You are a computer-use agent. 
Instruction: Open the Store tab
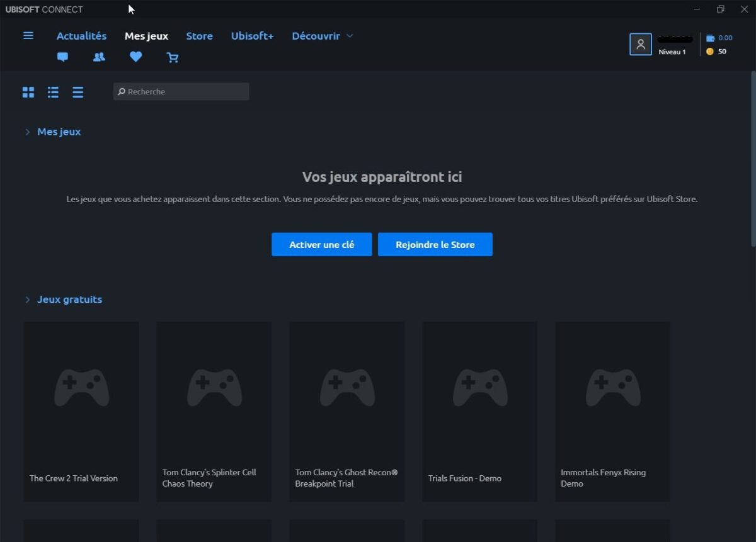tap(199, 36)
